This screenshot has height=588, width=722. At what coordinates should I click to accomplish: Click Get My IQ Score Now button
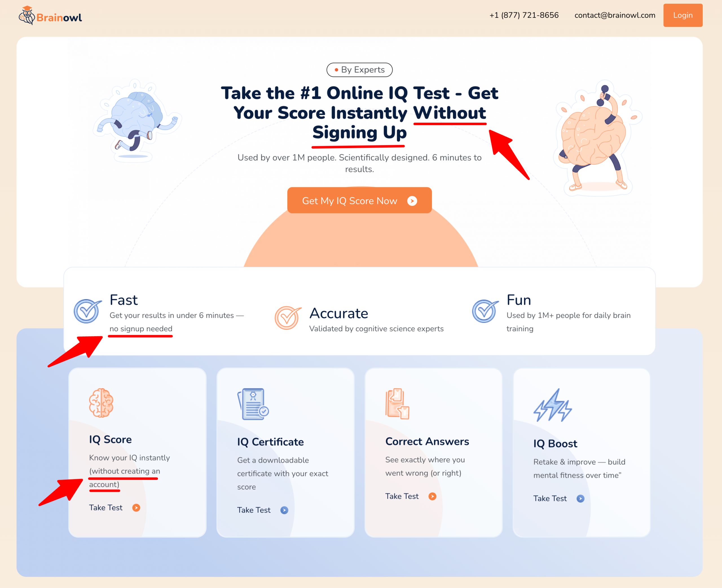(x=359, y=201)
